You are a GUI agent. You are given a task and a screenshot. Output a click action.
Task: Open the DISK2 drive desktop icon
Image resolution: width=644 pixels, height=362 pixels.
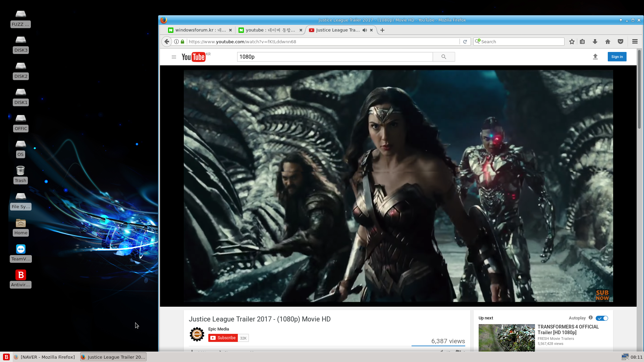pos(20,70)
